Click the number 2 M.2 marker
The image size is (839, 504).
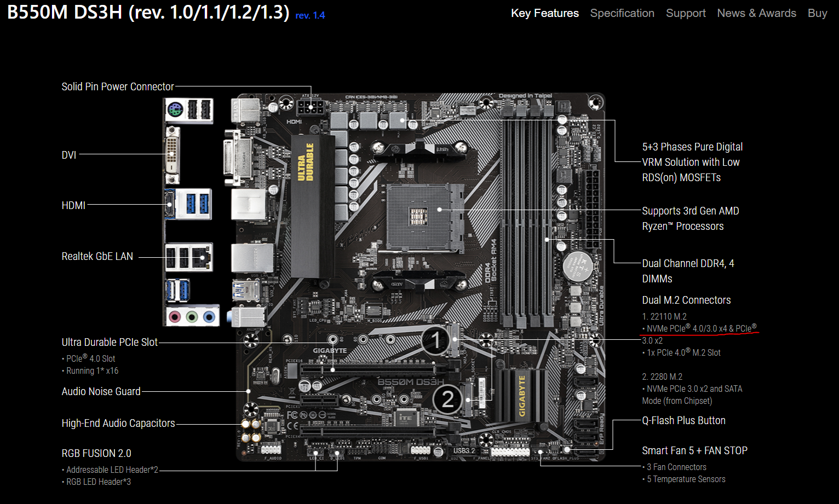pyautogui.click(x=447, y=399)
